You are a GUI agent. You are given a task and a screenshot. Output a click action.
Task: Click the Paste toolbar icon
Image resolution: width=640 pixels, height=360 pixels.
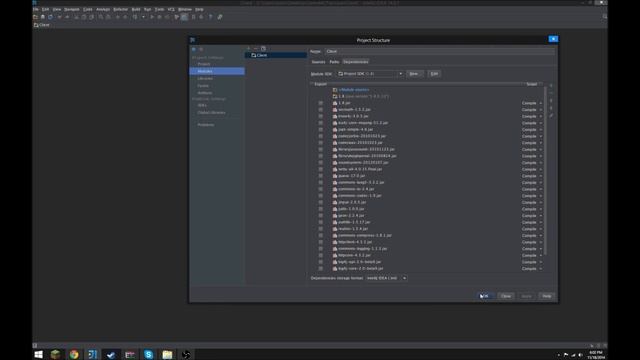click(x=92, y=17)
